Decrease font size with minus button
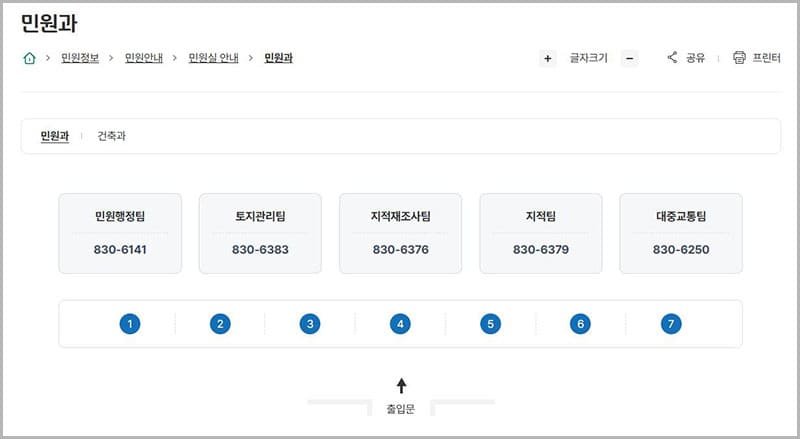 pyautogui.click(x=630, y=58)
